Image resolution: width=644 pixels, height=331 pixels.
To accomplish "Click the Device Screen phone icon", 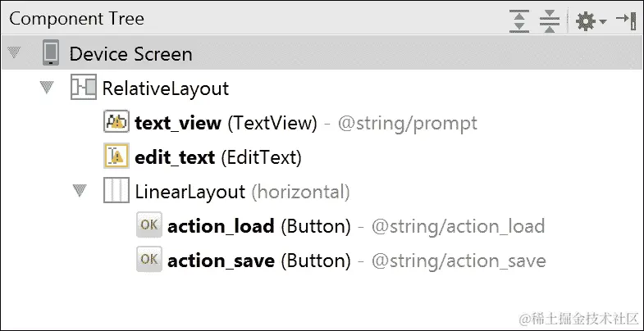I will click(51, 54).
